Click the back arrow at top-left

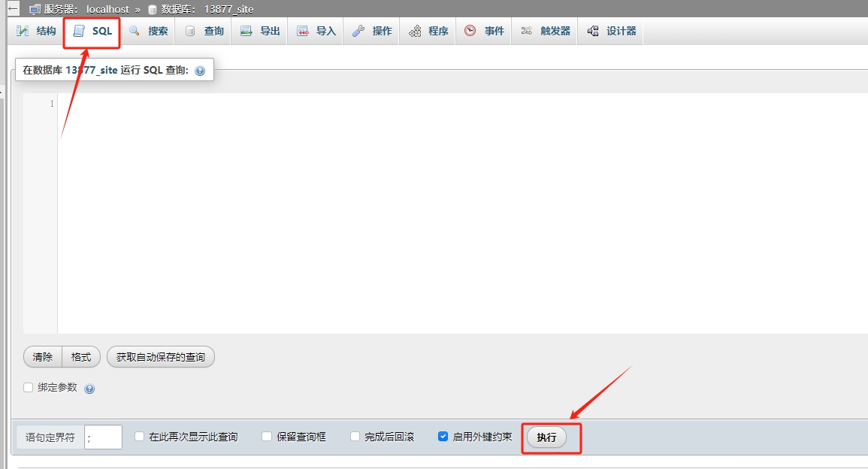point(13,9)
